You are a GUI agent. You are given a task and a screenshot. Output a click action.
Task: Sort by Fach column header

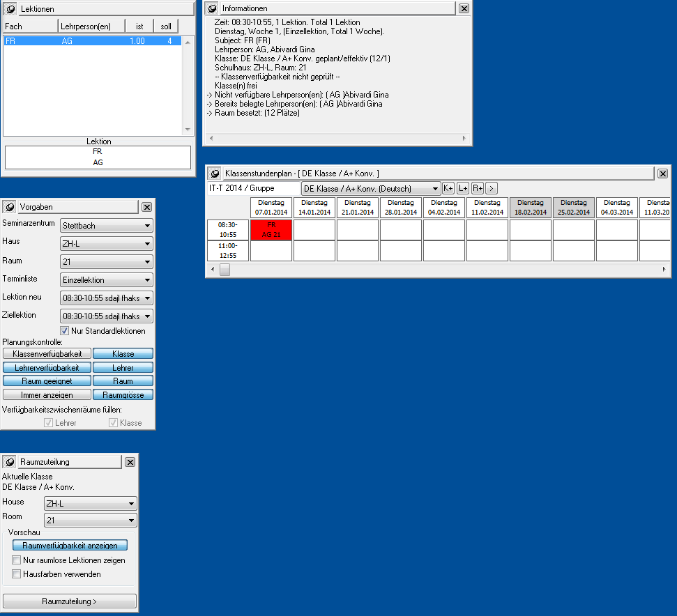(29, 26)
